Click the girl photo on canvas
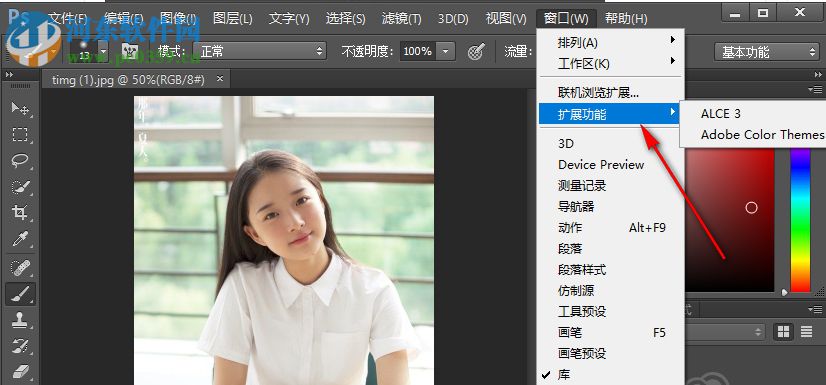826x385 pixels. point(284,240)
